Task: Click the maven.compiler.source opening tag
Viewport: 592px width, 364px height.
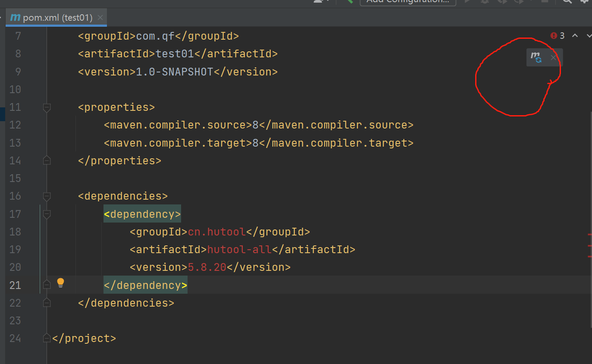Action: [178, 125]
